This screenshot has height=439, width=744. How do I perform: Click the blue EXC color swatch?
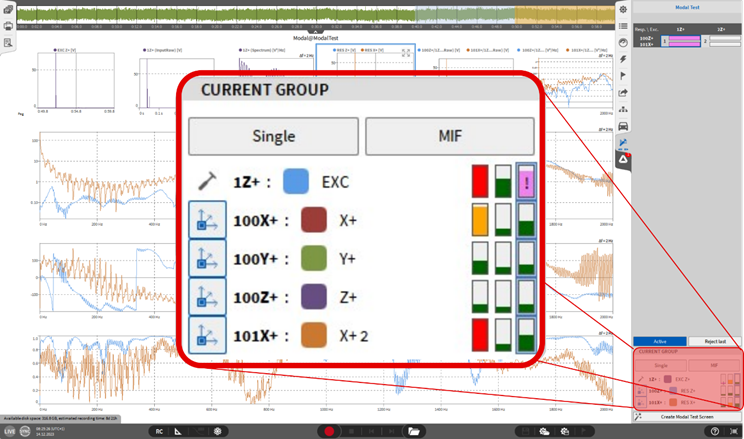click(296, 182)
